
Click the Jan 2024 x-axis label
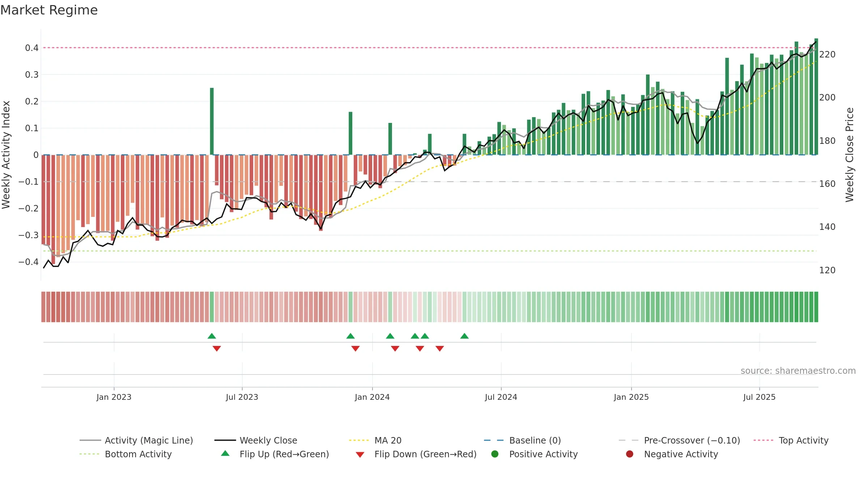372,397
